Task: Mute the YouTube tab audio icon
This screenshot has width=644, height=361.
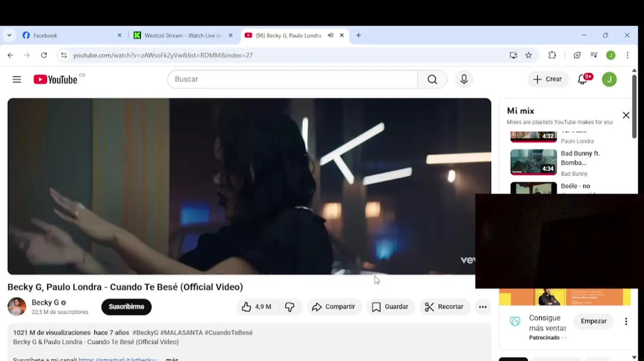Action: point(331,36)
